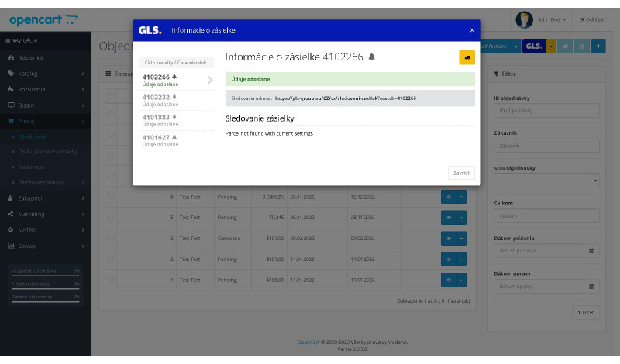Open Nástenka dashboard in sidebar

[46, 57]
